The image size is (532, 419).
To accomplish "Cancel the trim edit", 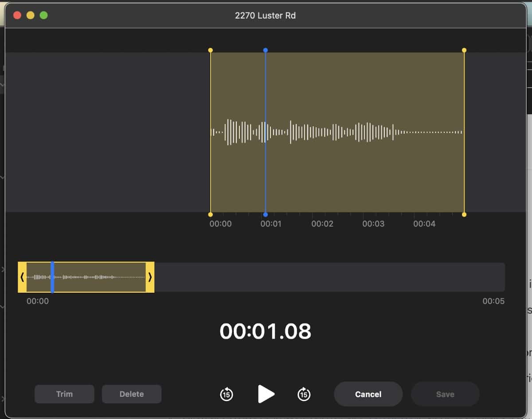I will (368, 394).
